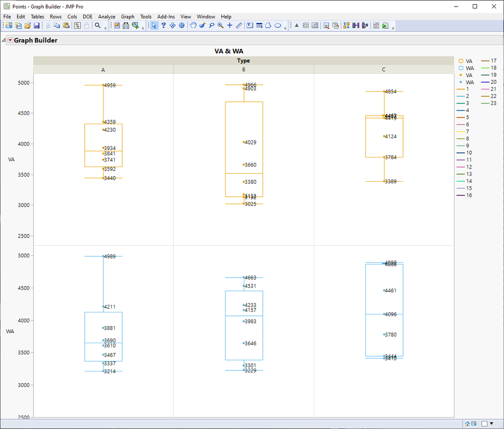Screen dimensions: 504x429
Task: Select the text Annotate tool
Action: [250, 26]
